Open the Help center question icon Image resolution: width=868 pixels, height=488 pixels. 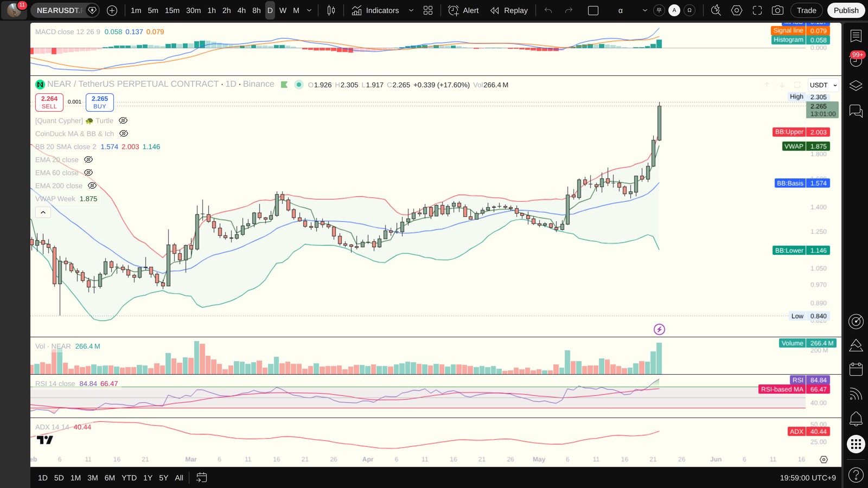coord(856,475)
